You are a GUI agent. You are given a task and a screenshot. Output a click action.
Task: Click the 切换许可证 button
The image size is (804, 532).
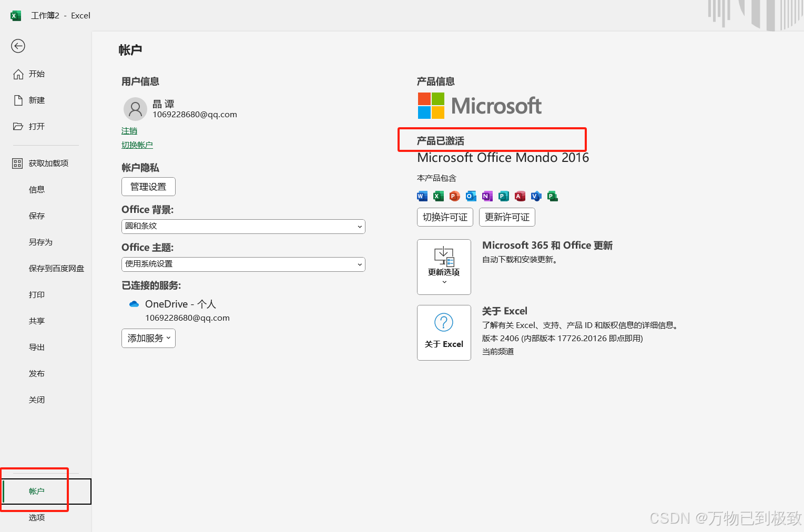(x=445, y=217)
